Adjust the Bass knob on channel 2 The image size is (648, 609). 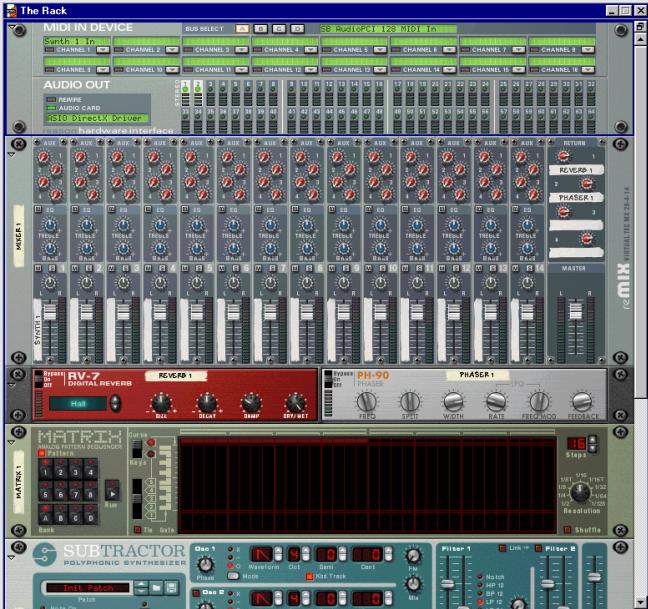coord(86,249)
